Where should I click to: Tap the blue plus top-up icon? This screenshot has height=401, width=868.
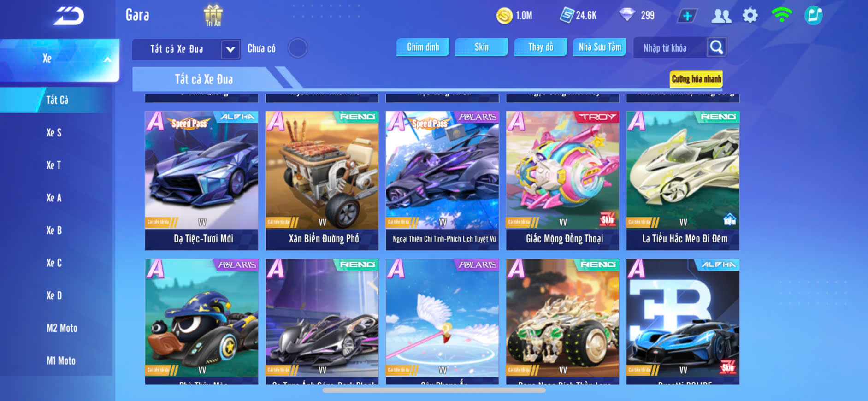tap(687, 16)
